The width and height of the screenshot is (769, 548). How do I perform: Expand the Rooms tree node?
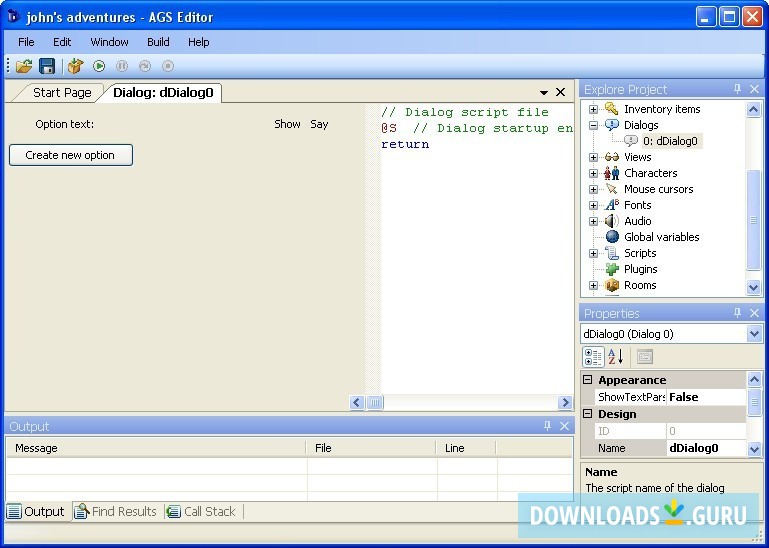[593, 285]
